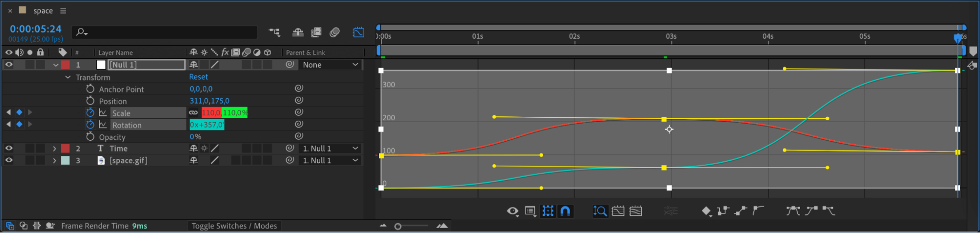The width and height of the screenshot is (980, 233).
Task: Click the Null 1 red label color
Action: pyautogui.click(x=65, y=65)
